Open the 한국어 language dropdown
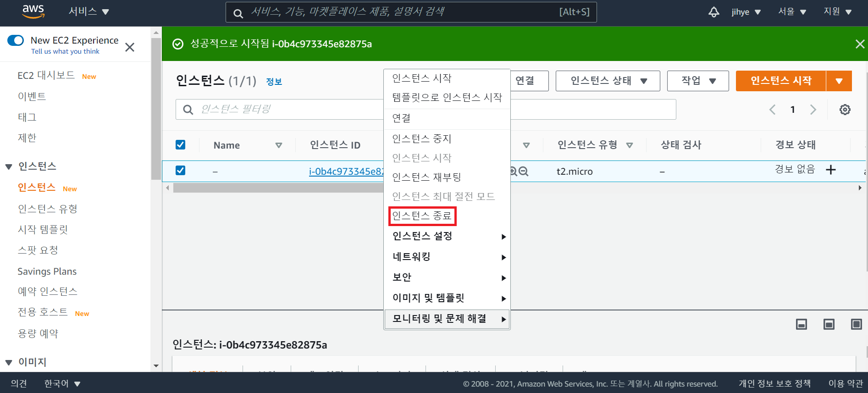868x393 pixels. click(x=62, y=383)
